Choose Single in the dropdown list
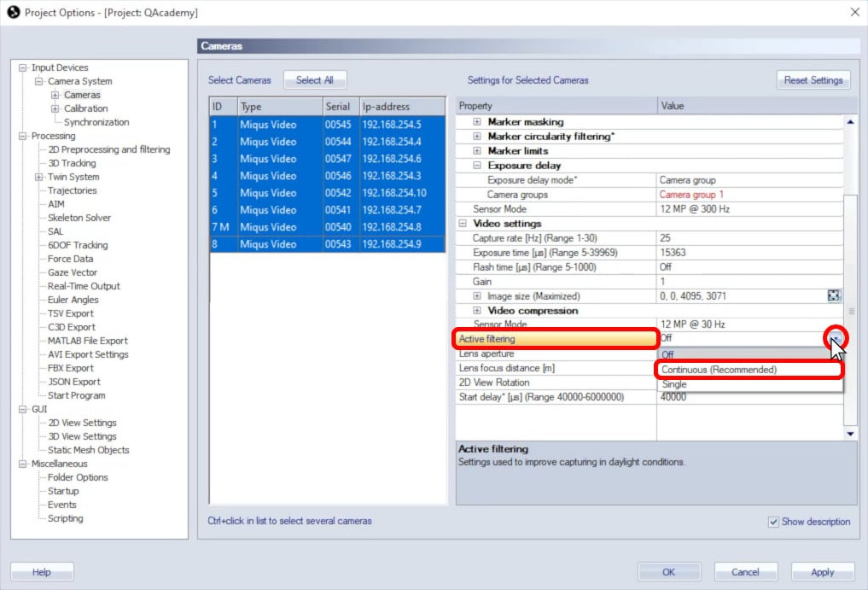The image size is (868, 590). (x=674, y=384)
